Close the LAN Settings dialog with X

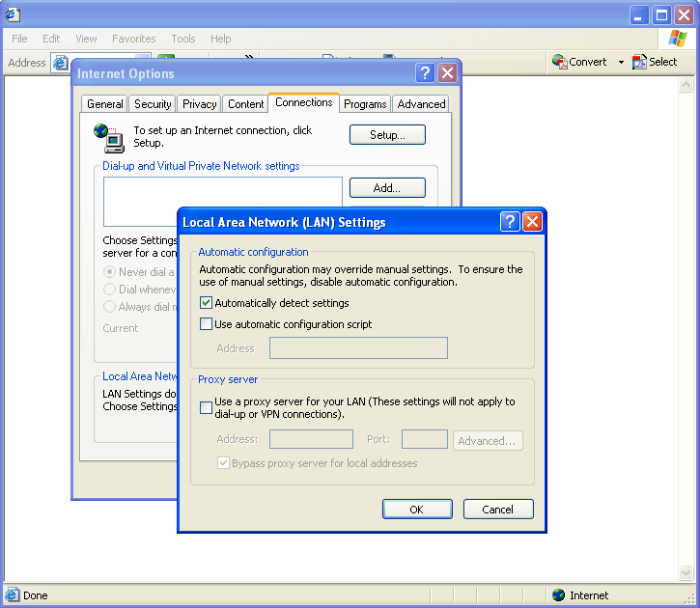coord(532,222)
